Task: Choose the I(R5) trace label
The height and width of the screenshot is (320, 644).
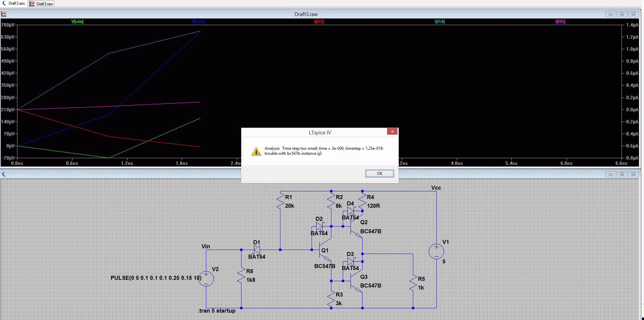Action: [x=560, y=22]
